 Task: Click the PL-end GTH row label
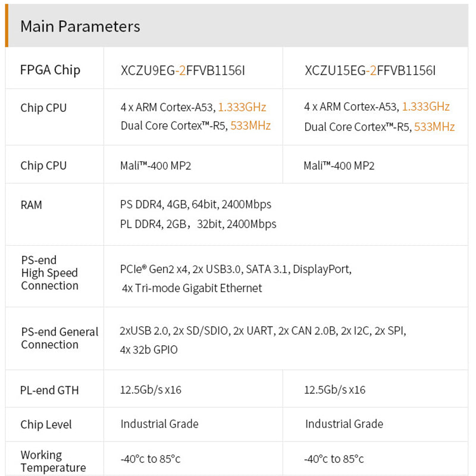49,390
